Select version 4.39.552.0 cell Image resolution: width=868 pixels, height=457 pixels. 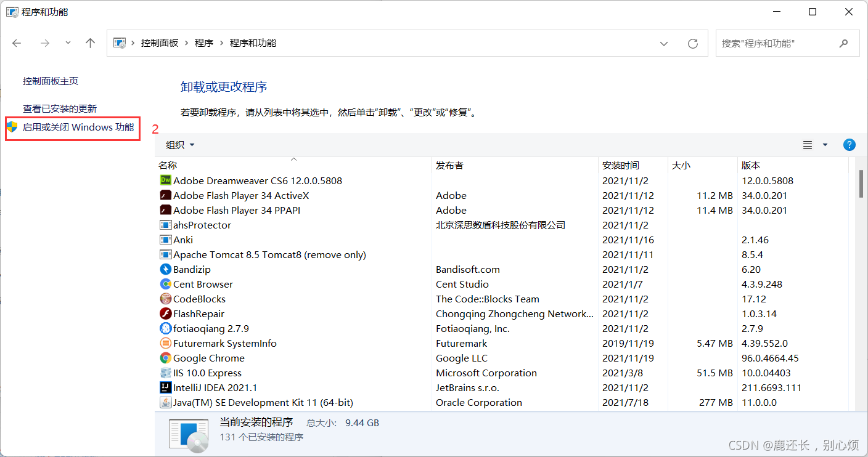pyautogui.click(x=764, y=343)
